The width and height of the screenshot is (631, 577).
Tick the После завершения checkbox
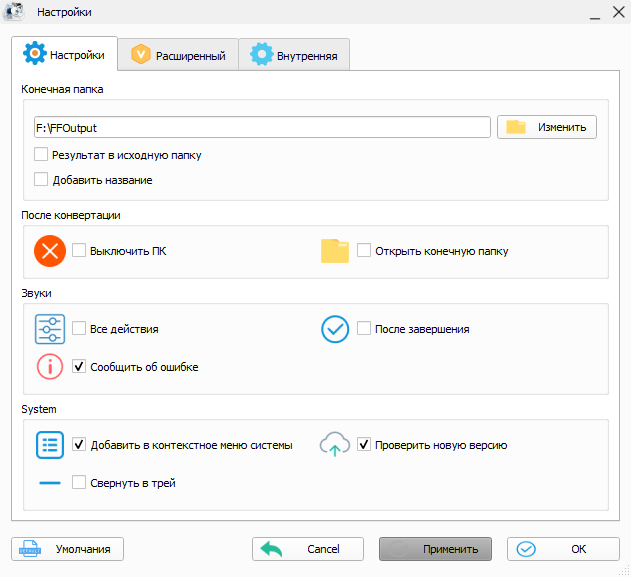(364, 328)
